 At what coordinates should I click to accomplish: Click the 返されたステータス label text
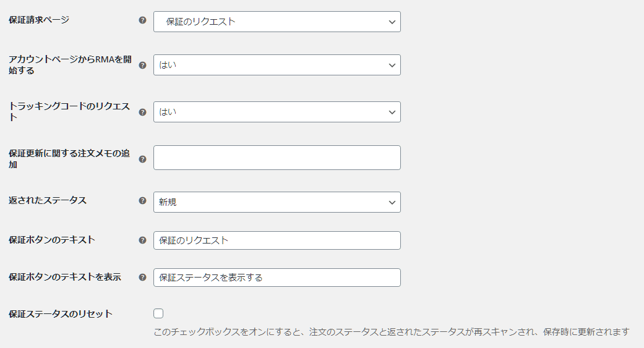pyautogui.click(x=48, y=200)
